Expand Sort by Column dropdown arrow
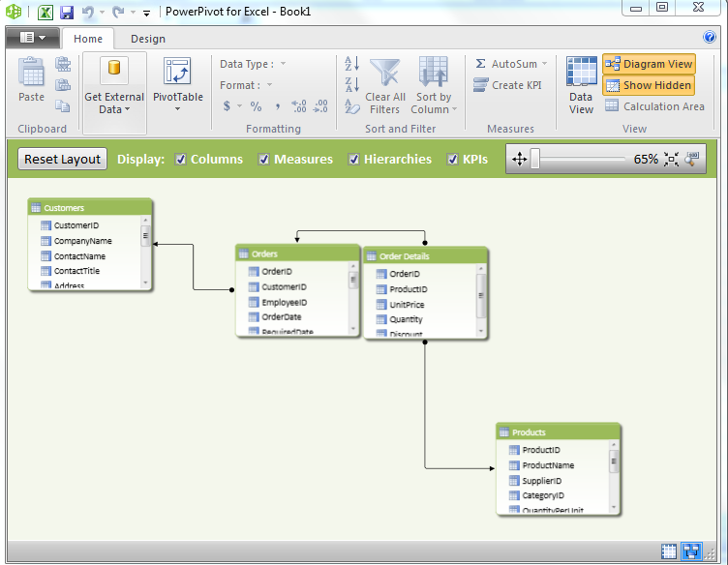Image resolution: width=728 pixels, height=565 pixels. (454, 109)
